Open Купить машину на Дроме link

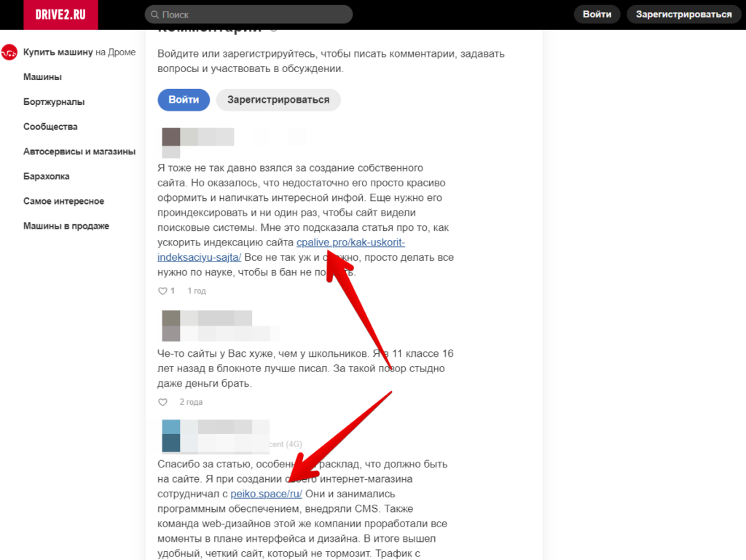coord(79,52)
